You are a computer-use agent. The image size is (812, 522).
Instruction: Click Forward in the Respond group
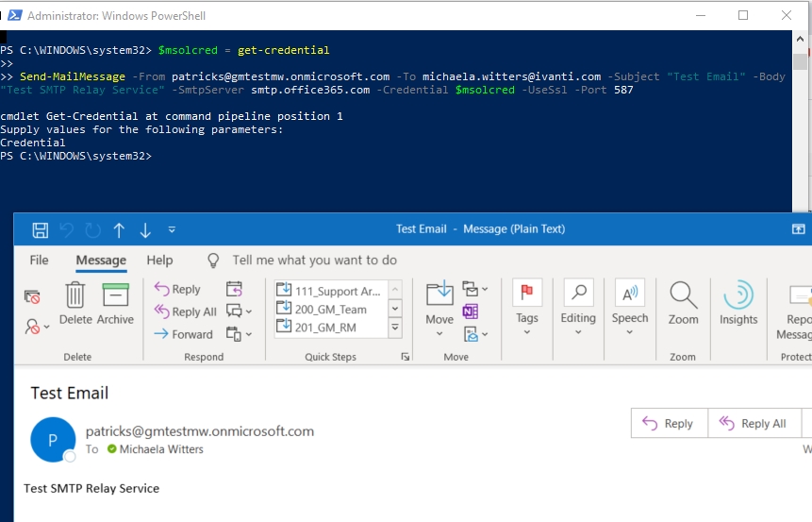click(184, 334)
